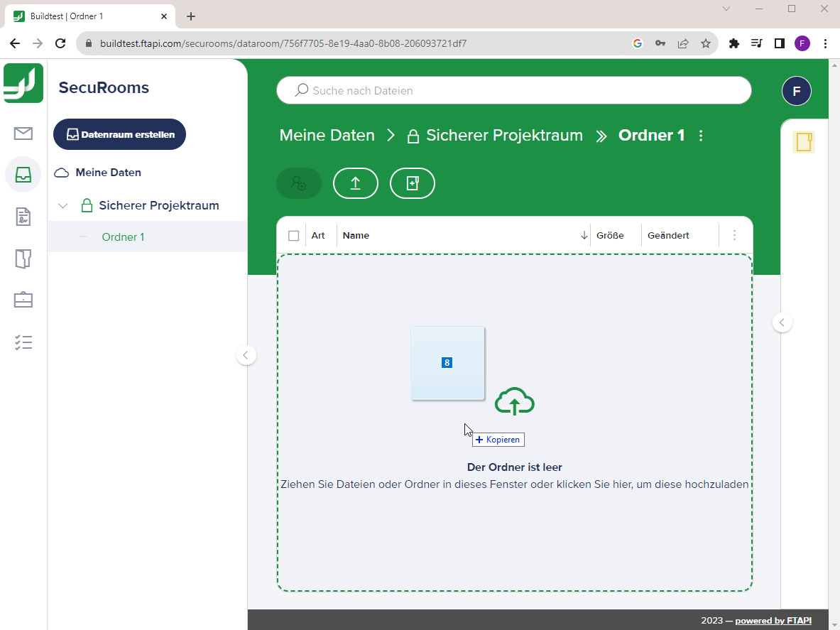The image size is (840, 630).
Task: Click the invite member icon
Action: pos(298,183)
